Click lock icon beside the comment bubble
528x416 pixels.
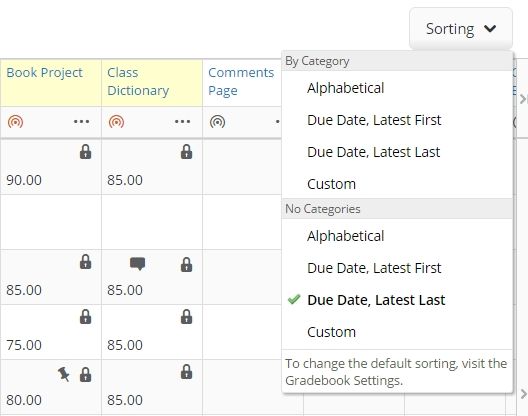tap(187, 265)
